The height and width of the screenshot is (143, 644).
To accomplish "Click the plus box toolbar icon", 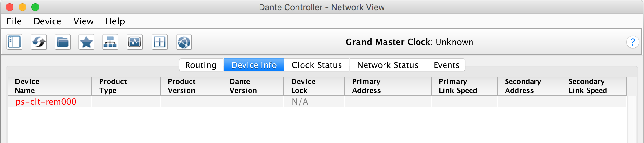I will tap(160, 42).
